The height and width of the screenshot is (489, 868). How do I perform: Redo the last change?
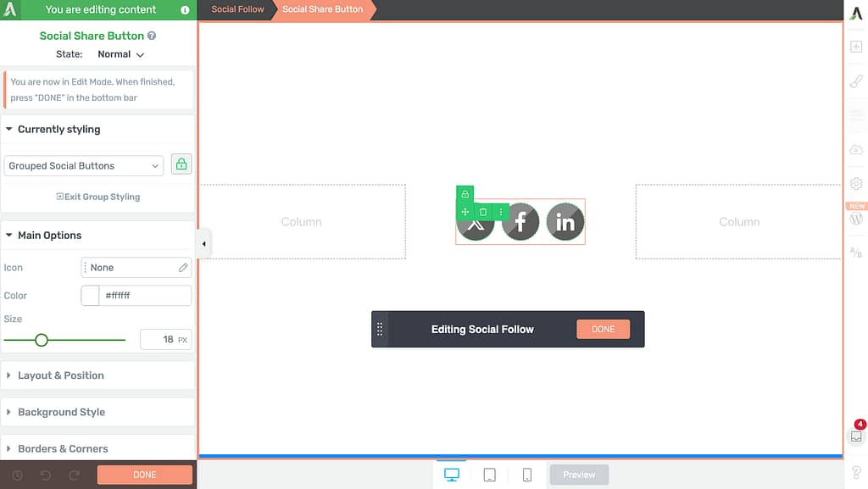75,475
